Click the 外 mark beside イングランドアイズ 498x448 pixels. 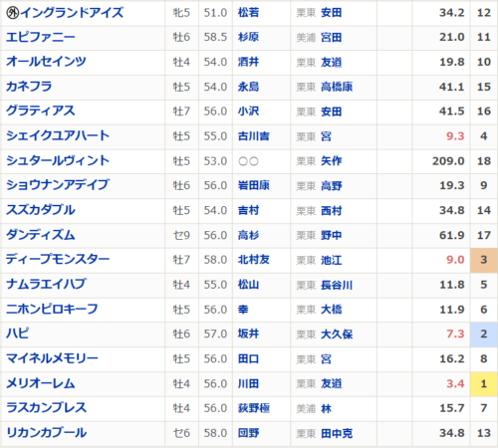(x=13, y=13)
